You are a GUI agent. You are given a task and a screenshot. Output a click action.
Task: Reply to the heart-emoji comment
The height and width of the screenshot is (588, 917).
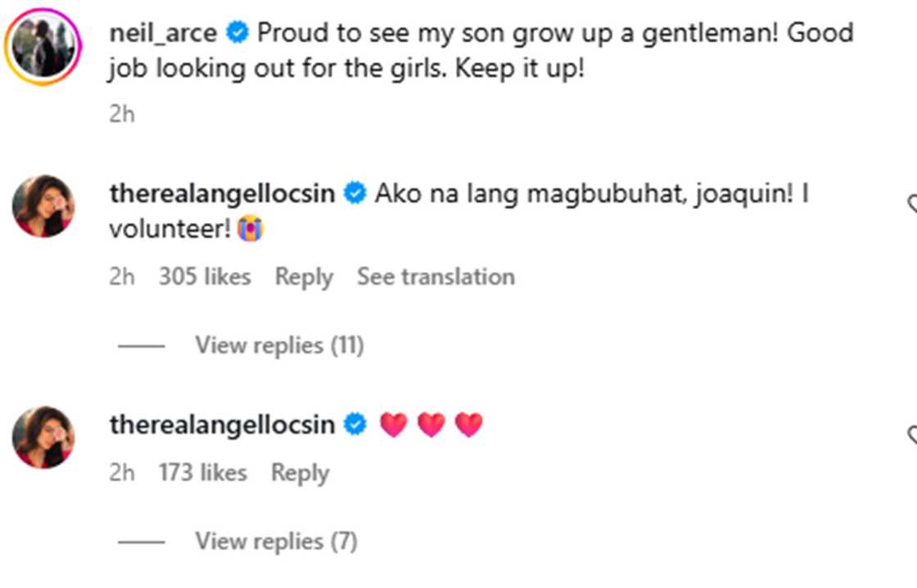[301, 473]
